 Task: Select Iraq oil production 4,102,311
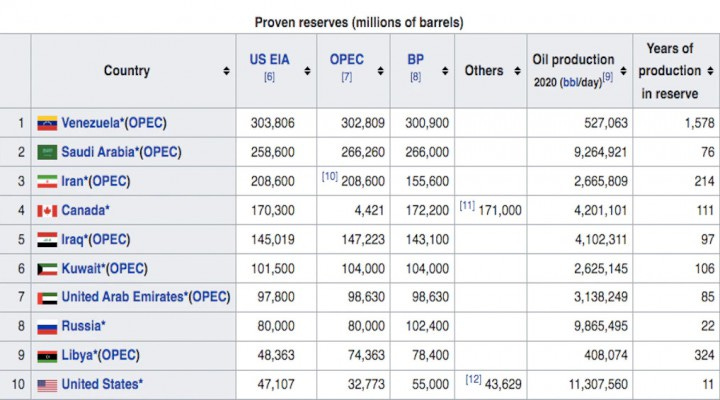601,240
